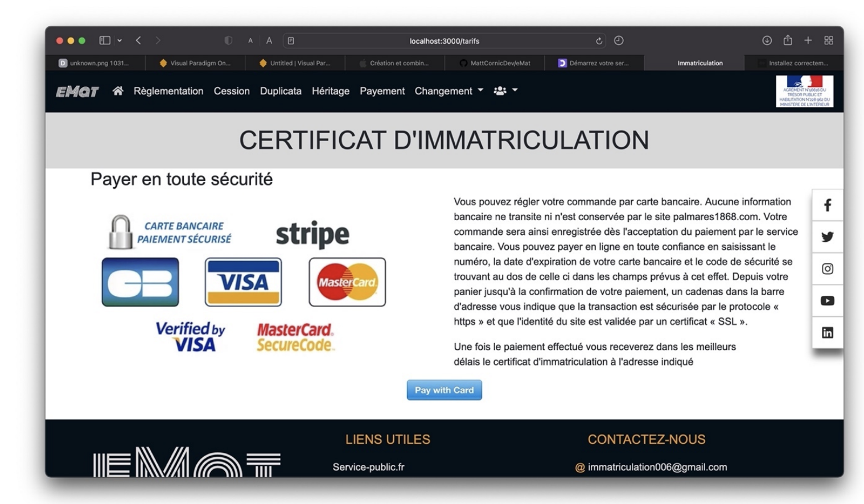Image resolution: width=864 pixels, height=504 pixels.
Task: Click the privacy shield icon
Action: click(x=228, y=40)
